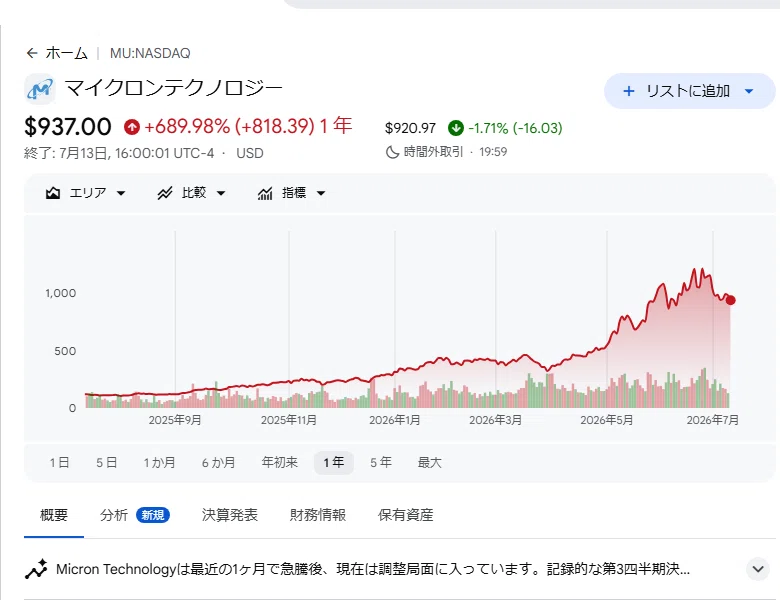Select the 5年 time range
780x600 pixels.
click(x=381, y=463)
